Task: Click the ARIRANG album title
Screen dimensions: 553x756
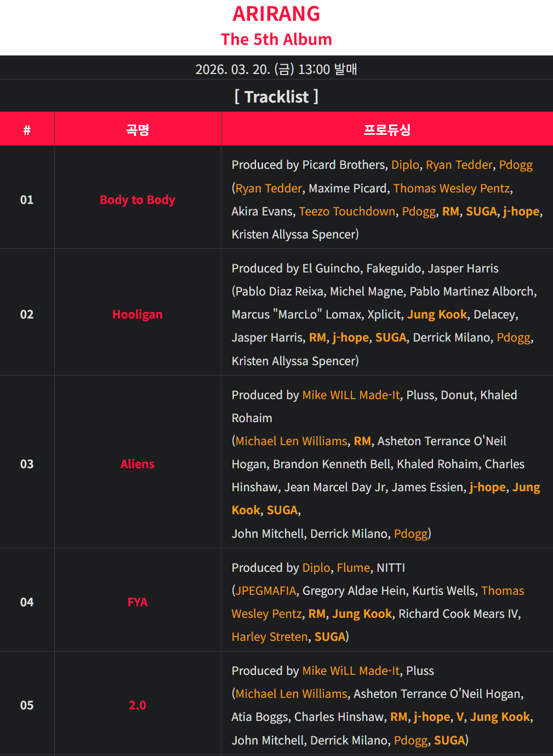Action: pos(276,14)
